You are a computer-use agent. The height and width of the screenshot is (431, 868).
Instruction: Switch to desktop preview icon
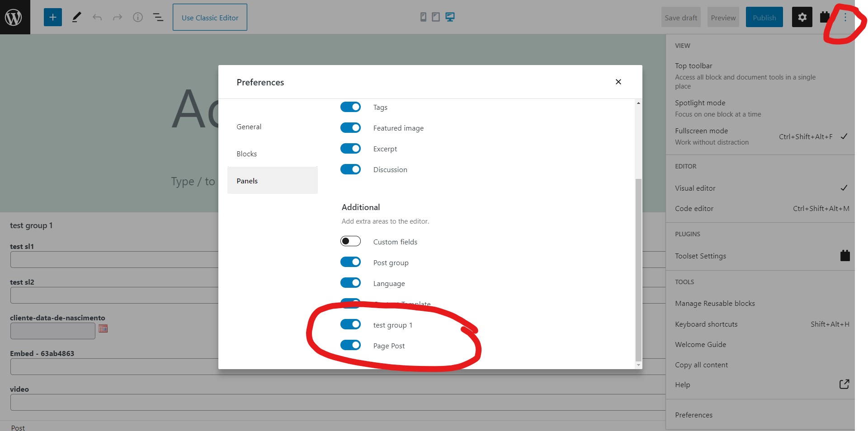click(450, 17)
